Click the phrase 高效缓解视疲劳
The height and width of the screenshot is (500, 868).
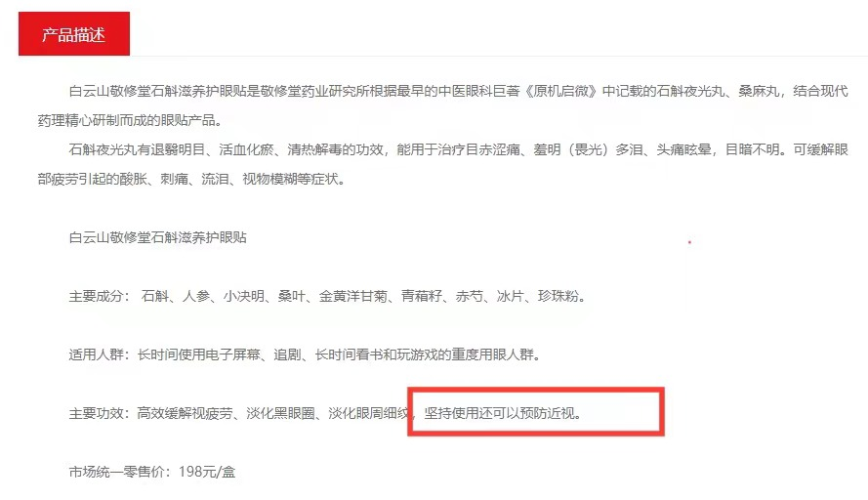(x=185, y=413)
